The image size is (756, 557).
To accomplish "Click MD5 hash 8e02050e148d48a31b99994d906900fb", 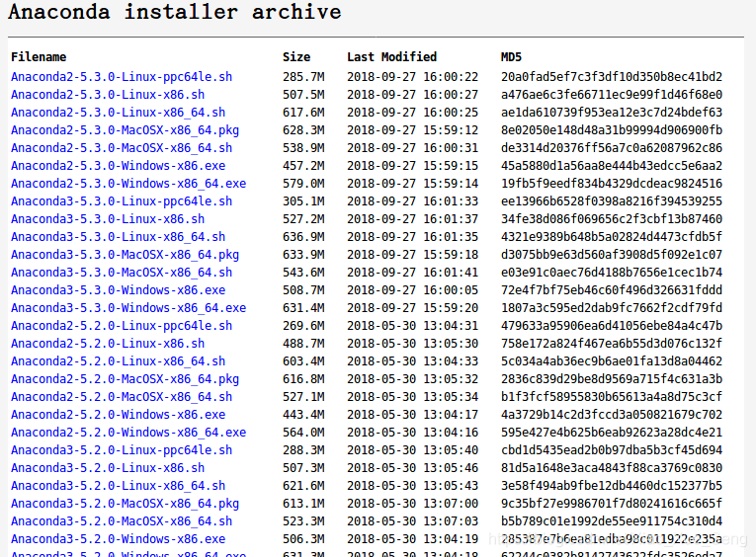I will tap(612, 130).
